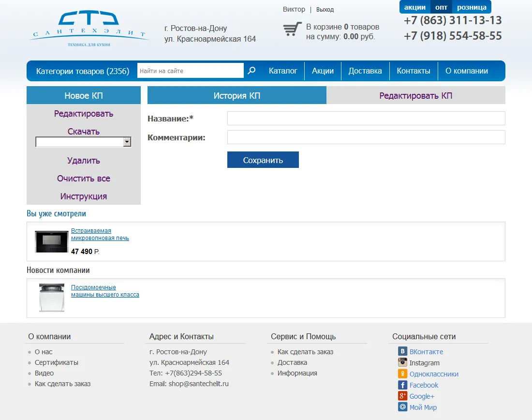The height and width of the screenshot is (420, 532).
Task: Open Сертификаты in the footer
Action: tap(56, 362)
